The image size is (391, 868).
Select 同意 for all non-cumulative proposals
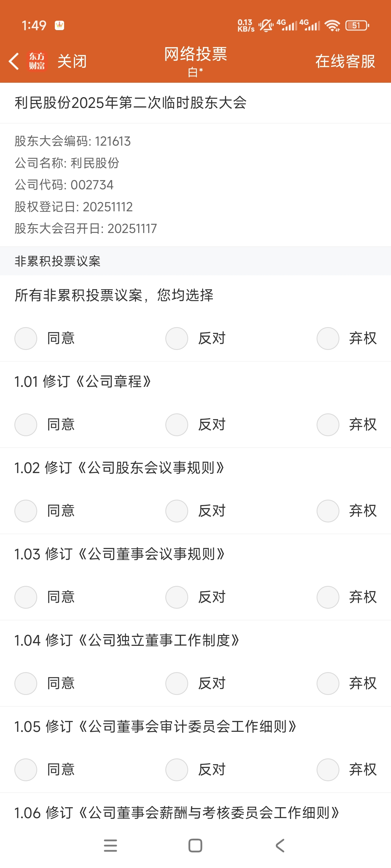click(x=26, y=338)
